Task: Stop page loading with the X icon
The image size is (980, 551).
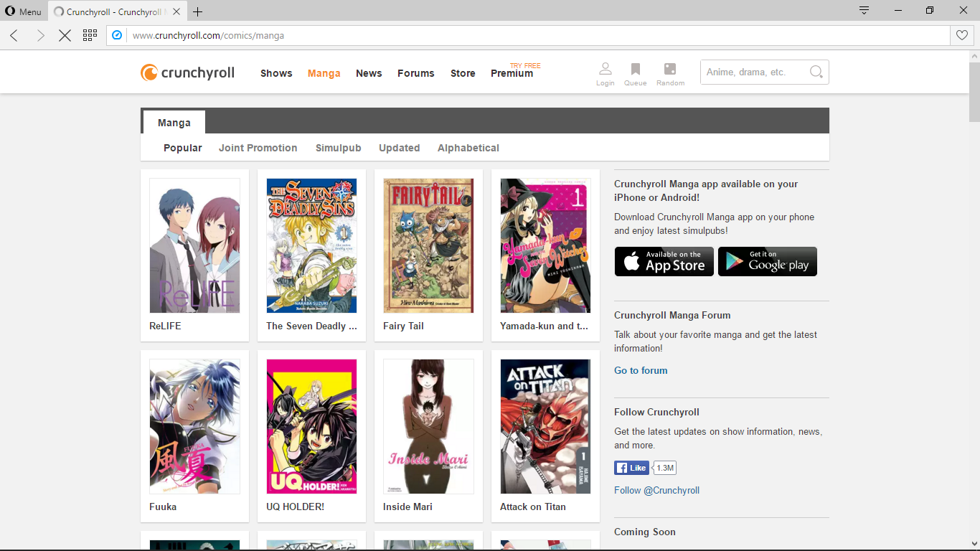Action: (x=65, y=35)
